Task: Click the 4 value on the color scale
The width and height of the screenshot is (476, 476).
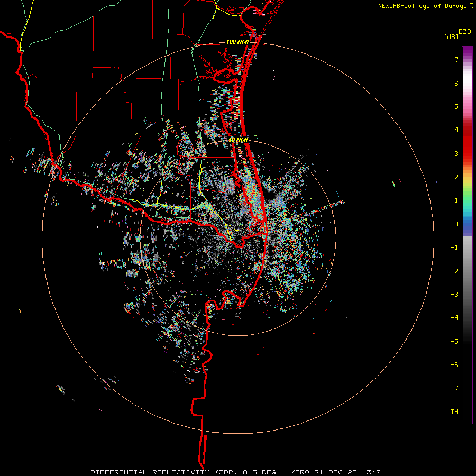Action: pos(456,130)
